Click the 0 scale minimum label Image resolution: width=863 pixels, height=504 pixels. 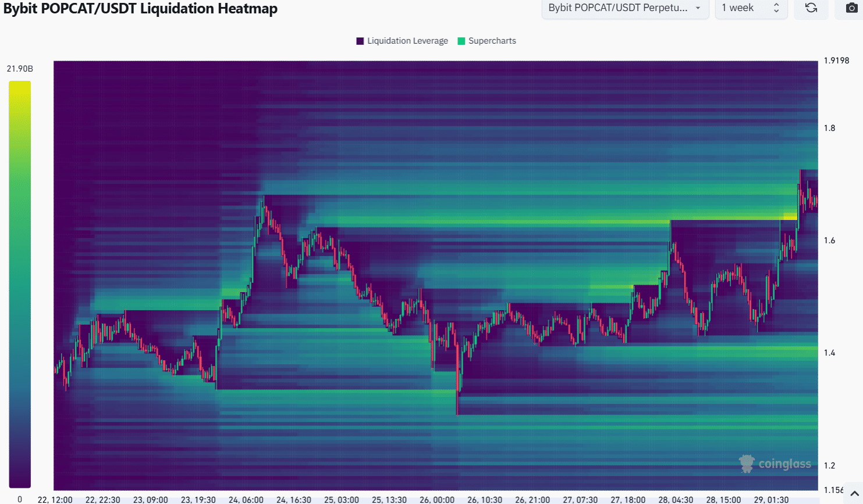(x=20, y=499)
